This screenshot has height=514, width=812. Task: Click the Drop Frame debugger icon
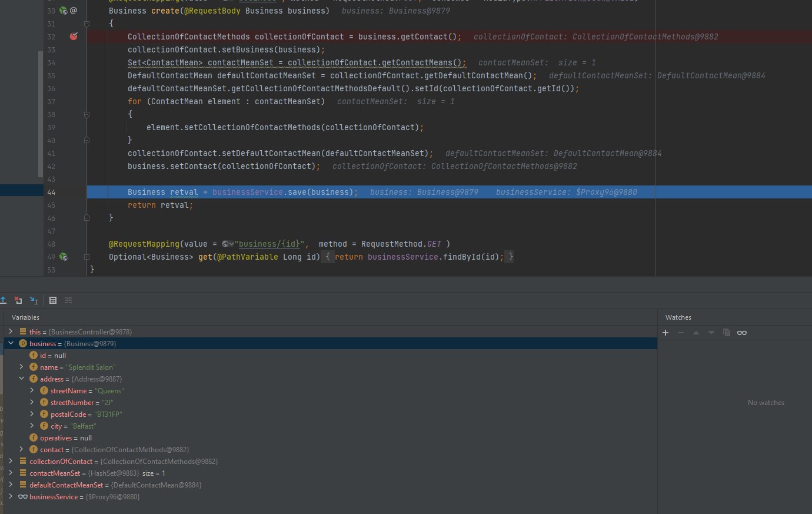pyautogui.click(x=18, y=300)
